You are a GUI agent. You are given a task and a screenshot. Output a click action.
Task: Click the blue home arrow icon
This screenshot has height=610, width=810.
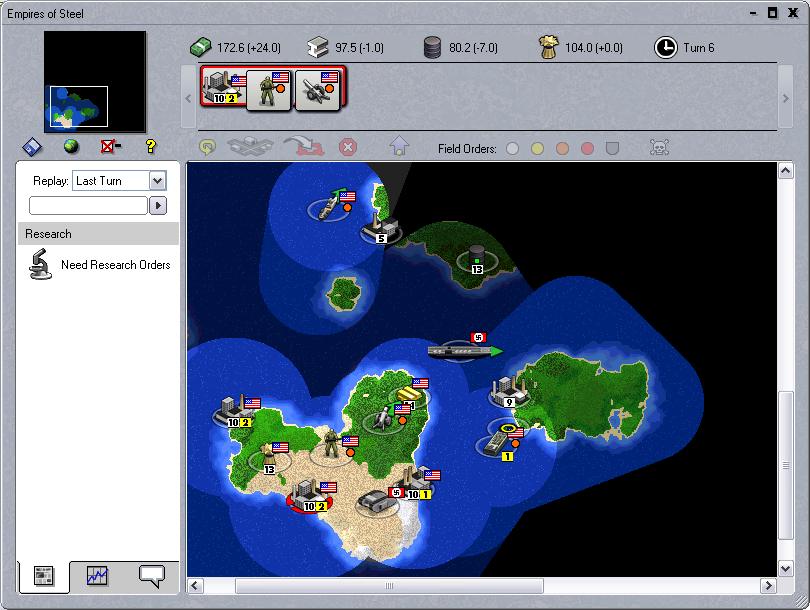tap(399, 147)
